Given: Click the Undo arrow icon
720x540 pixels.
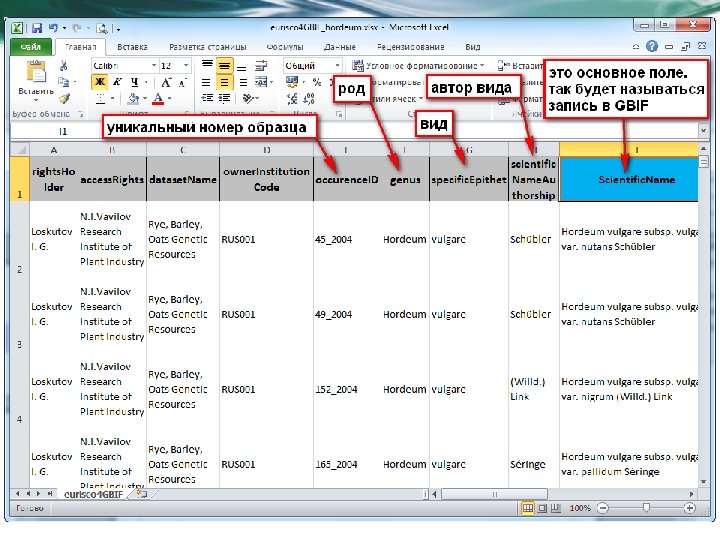Looking at the screenshot, I should click(x=53, y=28).
